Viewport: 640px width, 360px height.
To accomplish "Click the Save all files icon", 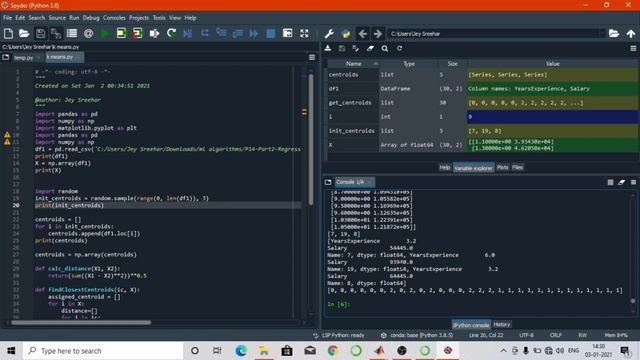I will pos(56,33).
